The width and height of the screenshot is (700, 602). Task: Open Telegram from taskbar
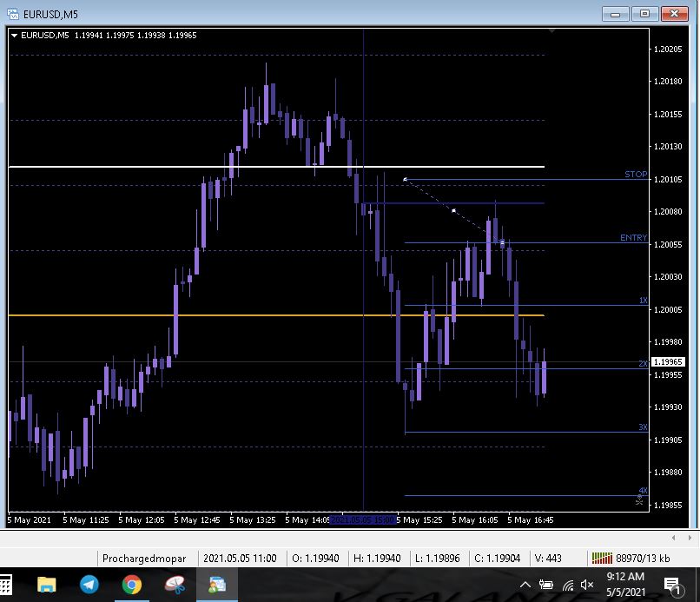(89, 584)
